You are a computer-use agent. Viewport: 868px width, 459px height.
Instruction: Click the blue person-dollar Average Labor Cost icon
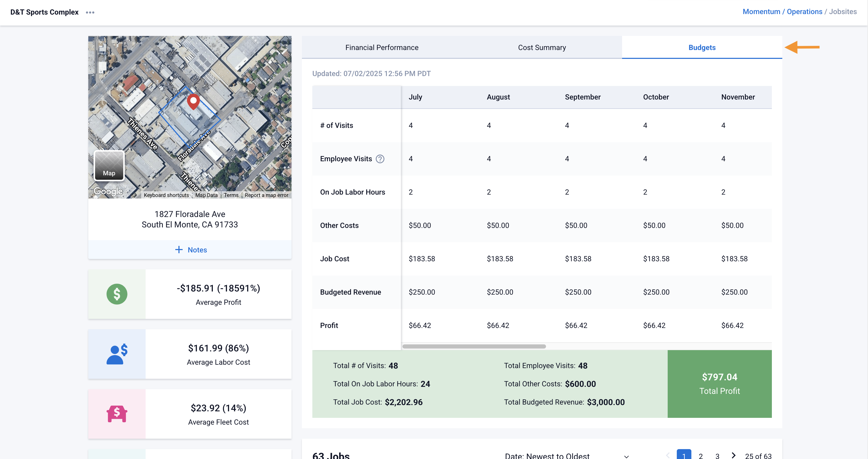[117, 354]
